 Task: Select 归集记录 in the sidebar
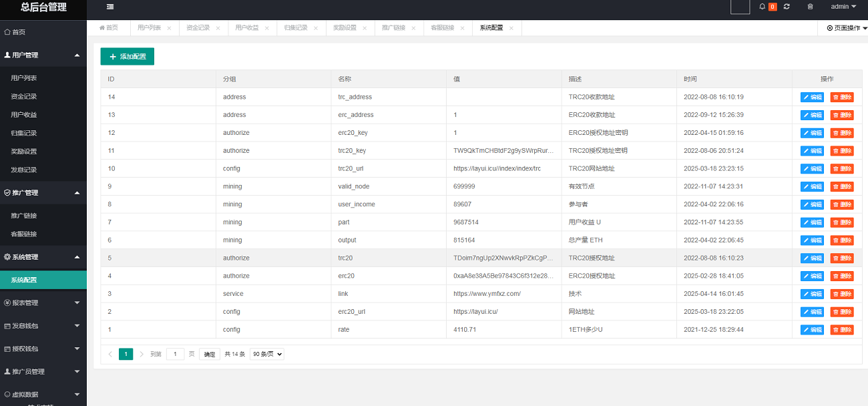pyautogui.click(x=24, y=133)
